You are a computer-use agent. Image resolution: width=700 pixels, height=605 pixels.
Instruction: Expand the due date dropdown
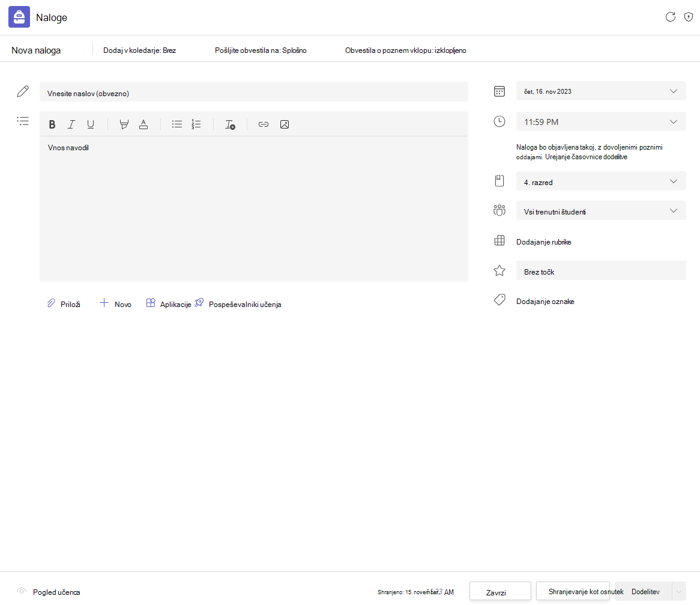pos(601,91)
